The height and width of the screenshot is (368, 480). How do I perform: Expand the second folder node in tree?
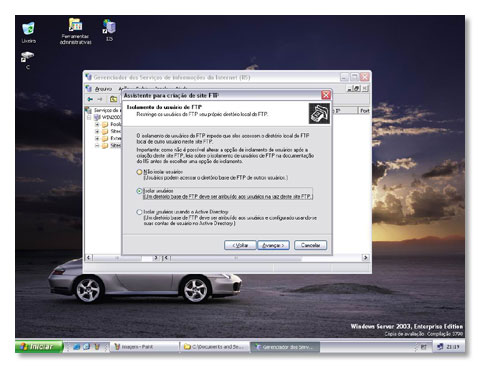(97, 131)
